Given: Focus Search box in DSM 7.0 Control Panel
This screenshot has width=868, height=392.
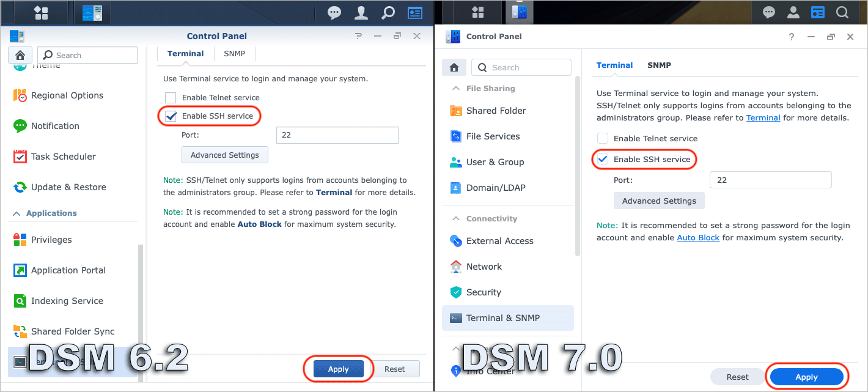Looking at the screenshot, I should pos(521,67).
